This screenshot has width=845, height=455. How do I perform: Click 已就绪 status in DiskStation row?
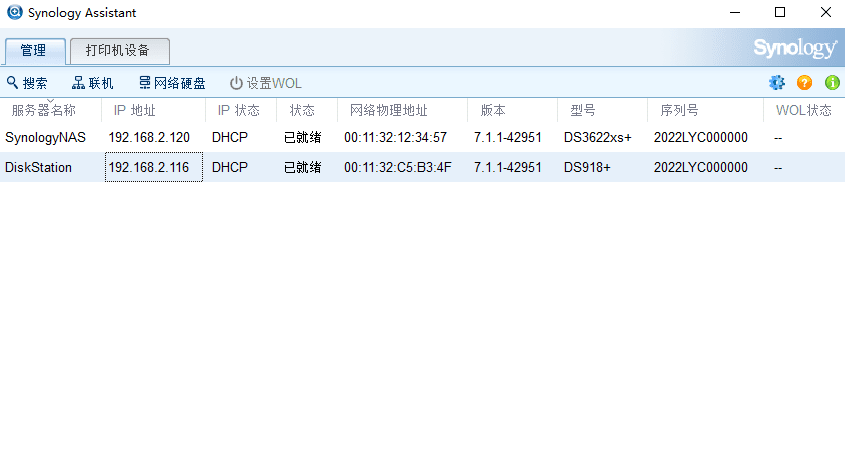(302, 167)
